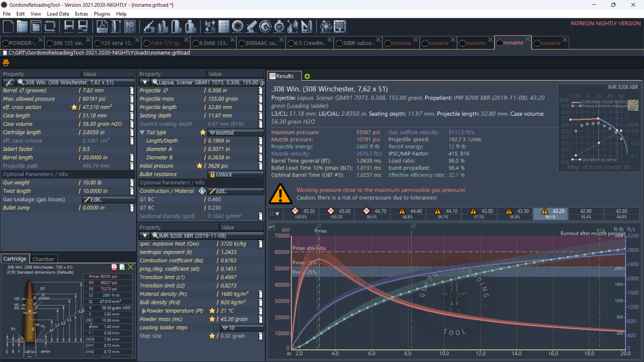Viewport: 644px width, 362px height.
Task: Click the Save file floppy icon
Action: (69, 26)
